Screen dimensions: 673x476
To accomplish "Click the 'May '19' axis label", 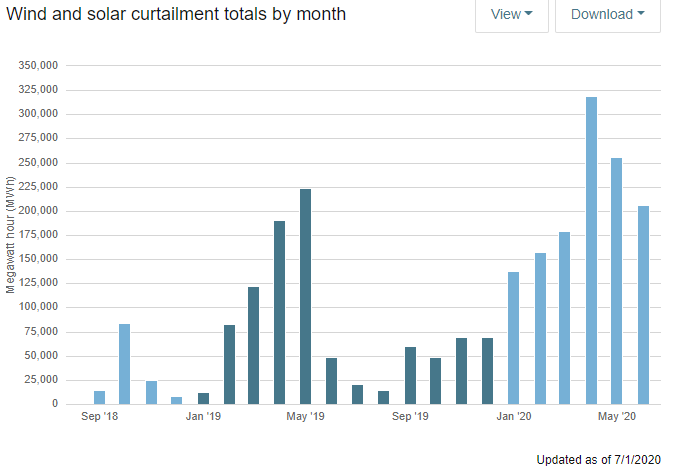I will coord(306,416).
